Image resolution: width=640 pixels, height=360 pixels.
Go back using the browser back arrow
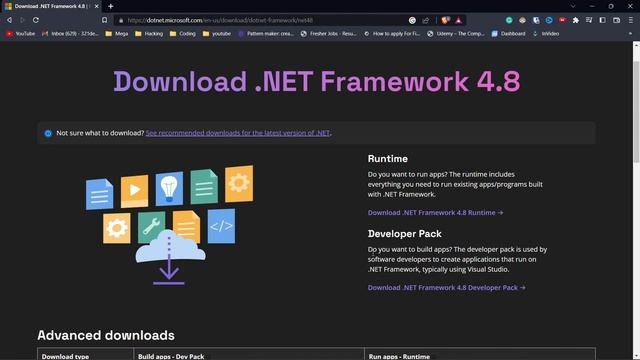coord(9,20)
